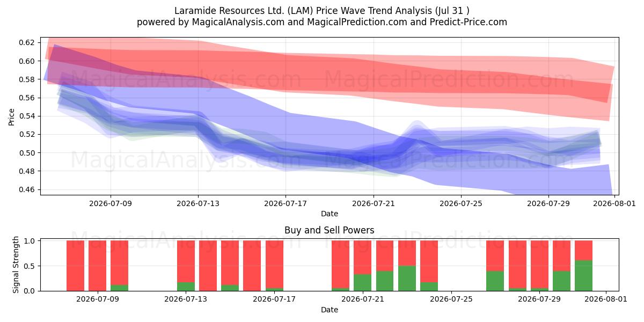Click the 0.54 price axis tick label
Screen dimensions: 644x322
point(27,116)
